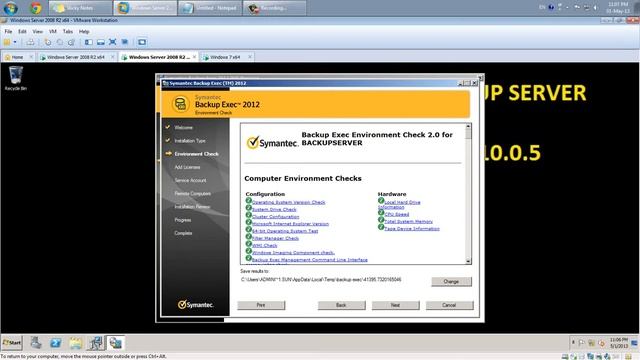Viewport: 640px width, 360px height.
Task: Click the active Backup Exec installer taskbar icon
Action: 116,343
